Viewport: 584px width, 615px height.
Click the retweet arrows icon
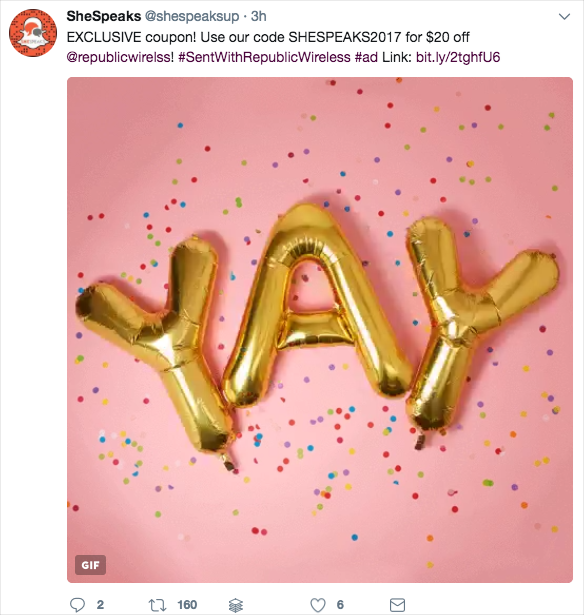pos(157,605)
